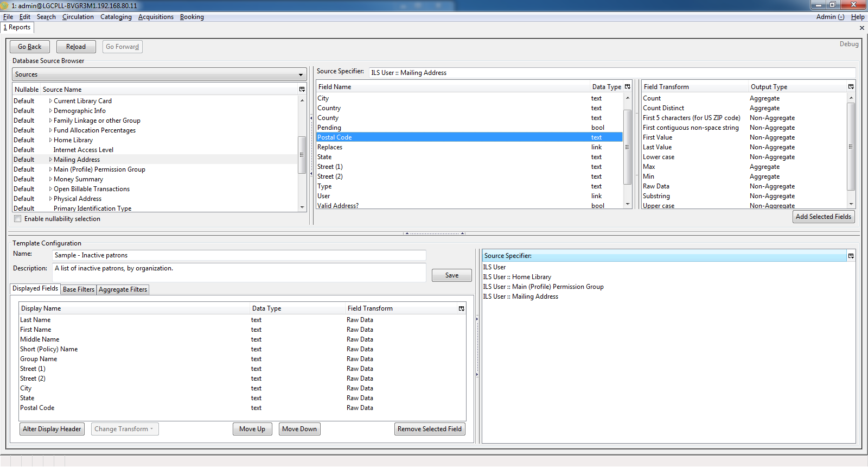Screen dimensions: 868x467
Task: Click the template Name input field
Action: pyautogui.click(x=239, y=255)
